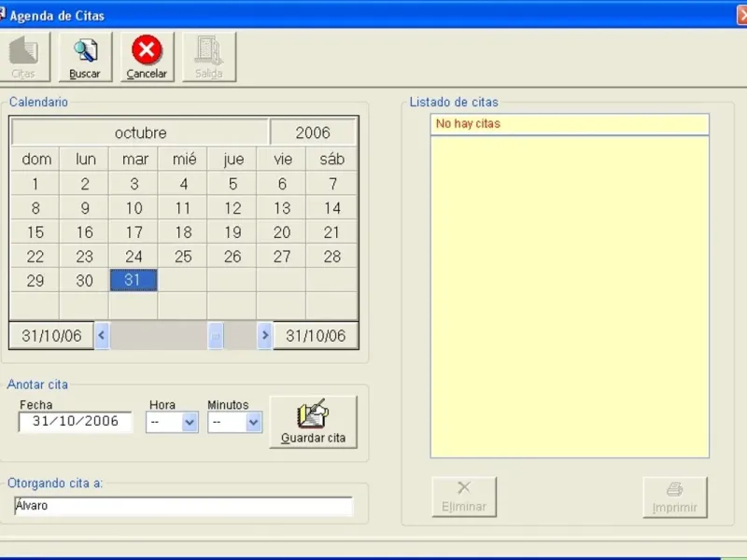This screenshot has width=747, height=560.
Task: Select day 3 in the calendar
Action: [x=134, y=183]
